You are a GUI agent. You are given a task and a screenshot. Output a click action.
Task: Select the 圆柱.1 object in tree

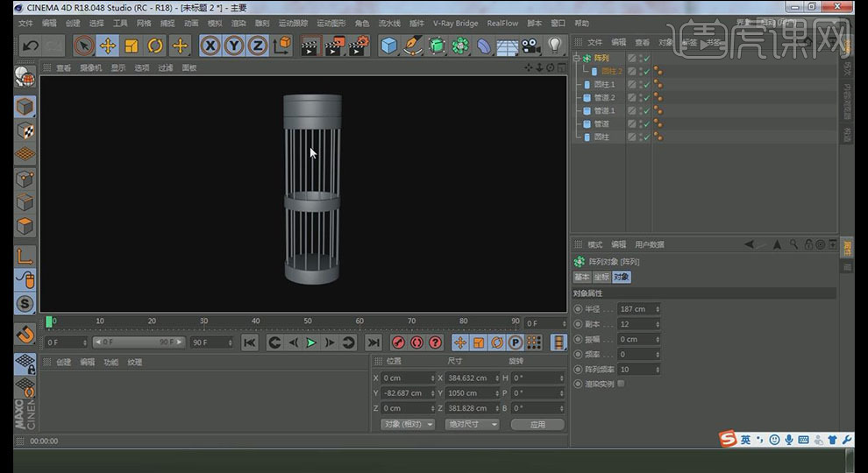604,85
